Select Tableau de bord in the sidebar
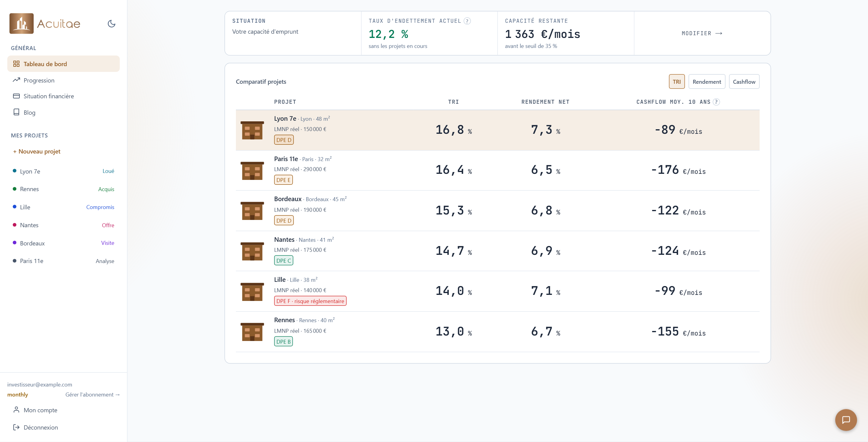Image resolution: width=868 pixels, height=442 pixels. click(63, 64)
